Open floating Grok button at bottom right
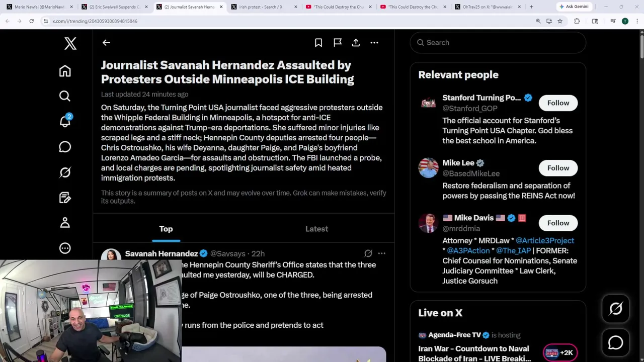The height and width of the screenshot is (362, 644). coord(616,309)
